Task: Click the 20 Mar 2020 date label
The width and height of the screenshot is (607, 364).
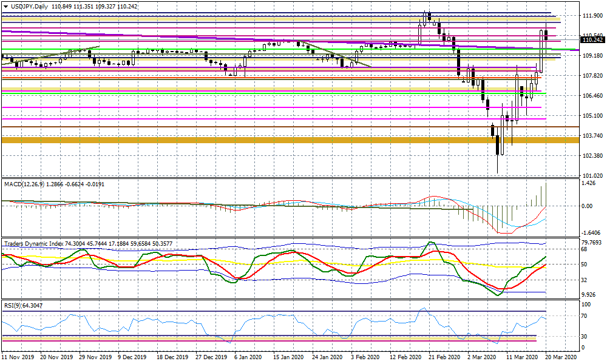Action: point(560,357)
